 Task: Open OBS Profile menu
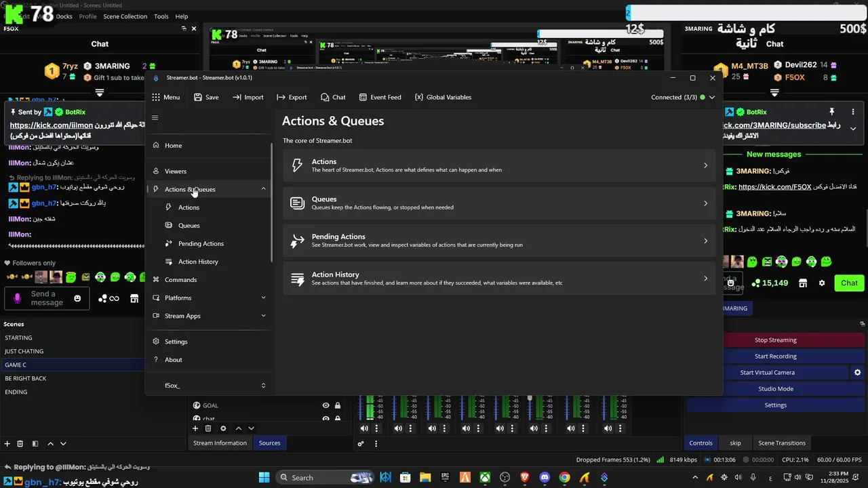87,16
